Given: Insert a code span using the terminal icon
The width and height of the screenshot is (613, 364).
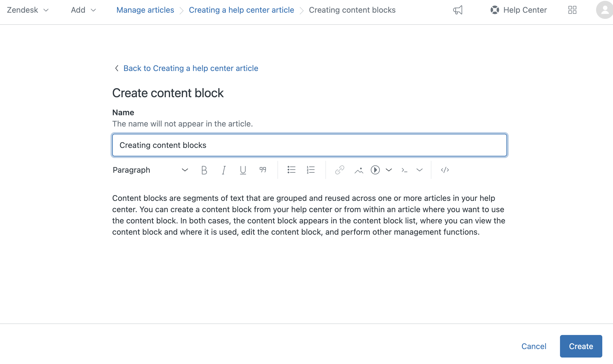Looking at the screenshot, I should [x=404, y=170].
